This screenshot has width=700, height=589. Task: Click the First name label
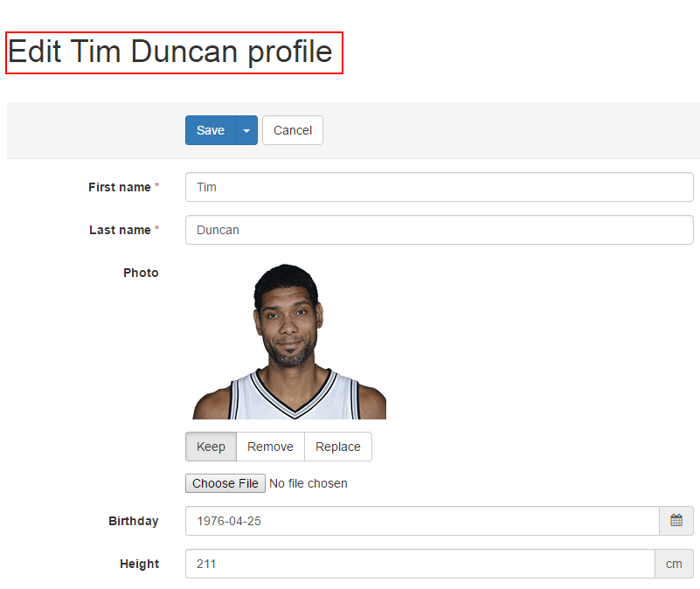[x=119, y=187]
